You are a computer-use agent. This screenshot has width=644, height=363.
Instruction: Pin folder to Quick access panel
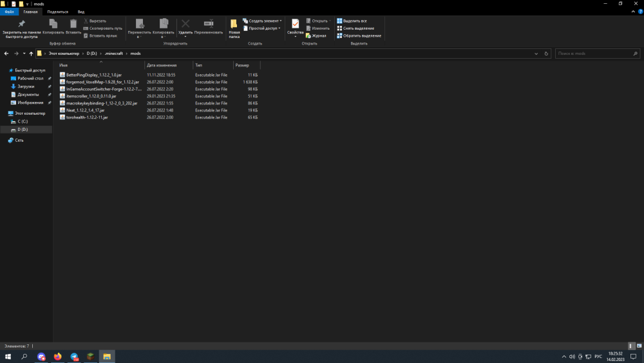tap(22, 29)
